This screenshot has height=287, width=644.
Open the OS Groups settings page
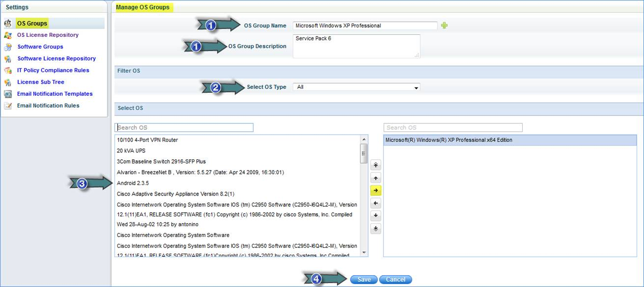point(32,23)
